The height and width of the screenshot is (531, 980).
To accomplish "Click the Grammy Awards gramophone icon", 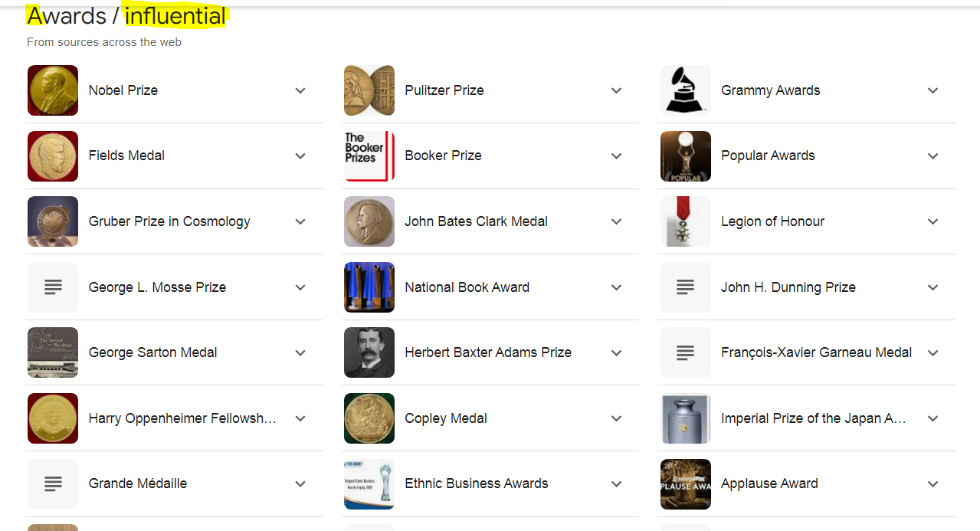I will pos(685,90).
